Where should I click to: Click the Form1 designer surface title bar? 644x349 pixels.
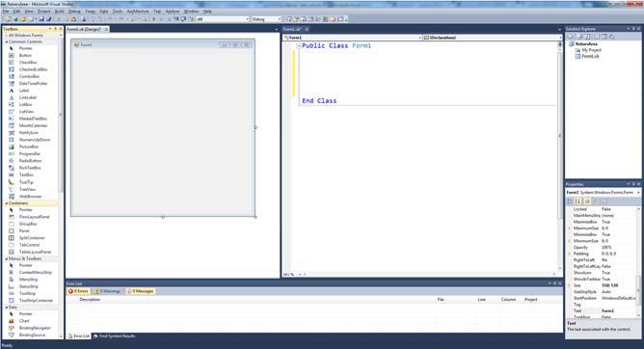click(x=163, y=44)
